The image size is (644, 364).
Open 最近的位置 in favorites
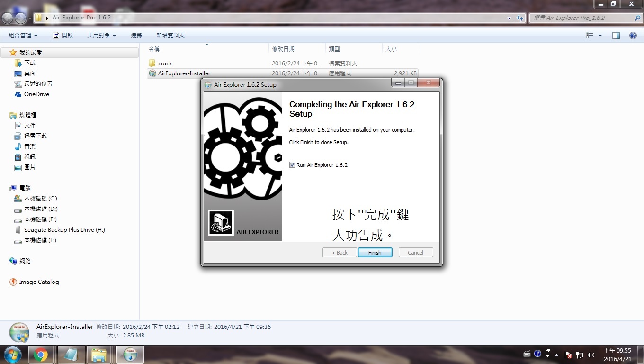(x=38, y=84)
